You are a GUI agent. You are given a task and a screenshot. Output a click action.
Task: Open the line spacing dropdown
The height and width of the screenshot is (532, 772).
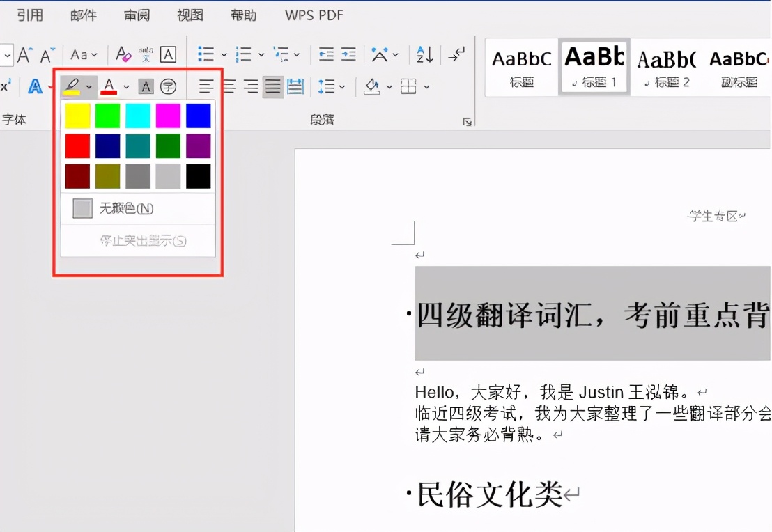point(341,85)
